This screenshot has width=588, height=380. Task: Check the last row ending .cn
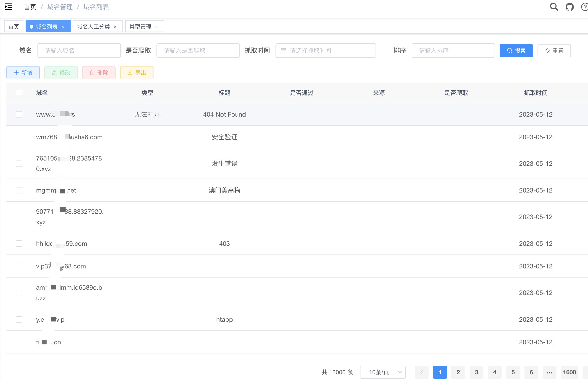click(x=19, y=342)
